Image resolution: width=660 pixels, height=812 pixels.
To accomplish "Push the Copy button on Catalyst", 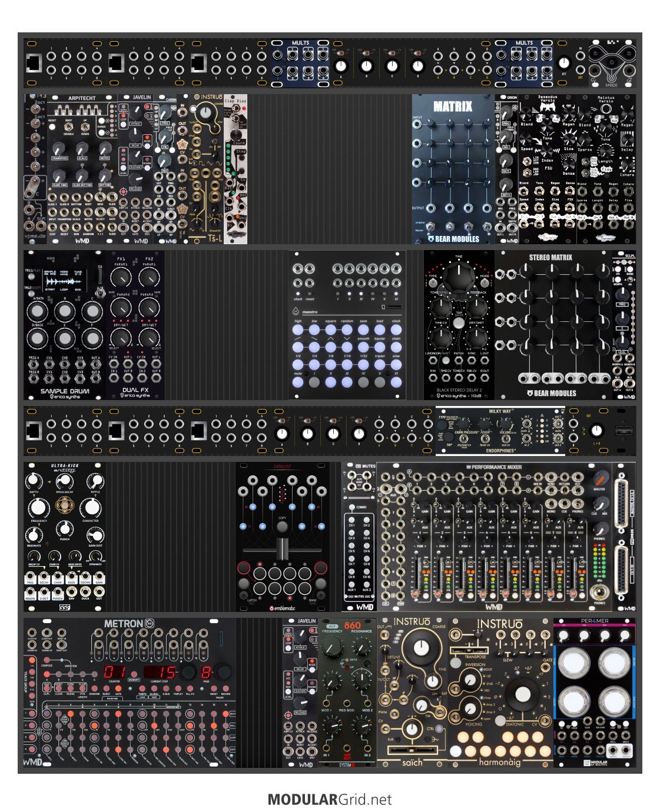I will tap(282, 527).
